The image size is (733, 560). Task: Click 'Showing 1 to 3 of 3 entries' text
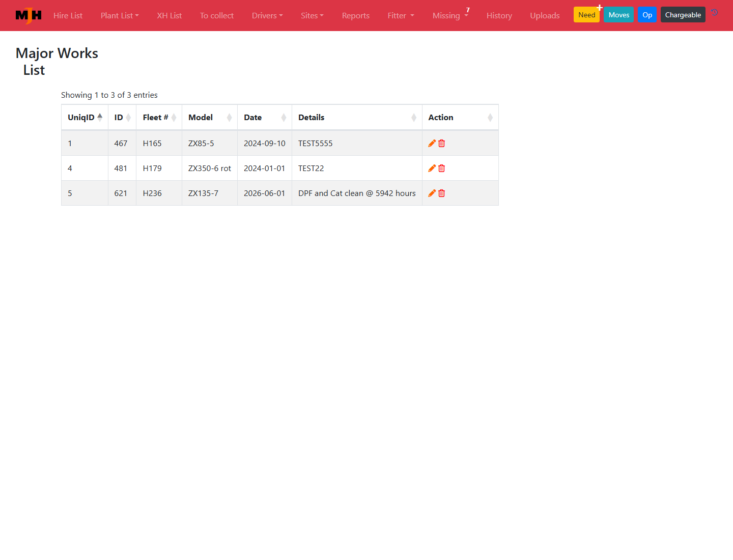click(109, 95)
